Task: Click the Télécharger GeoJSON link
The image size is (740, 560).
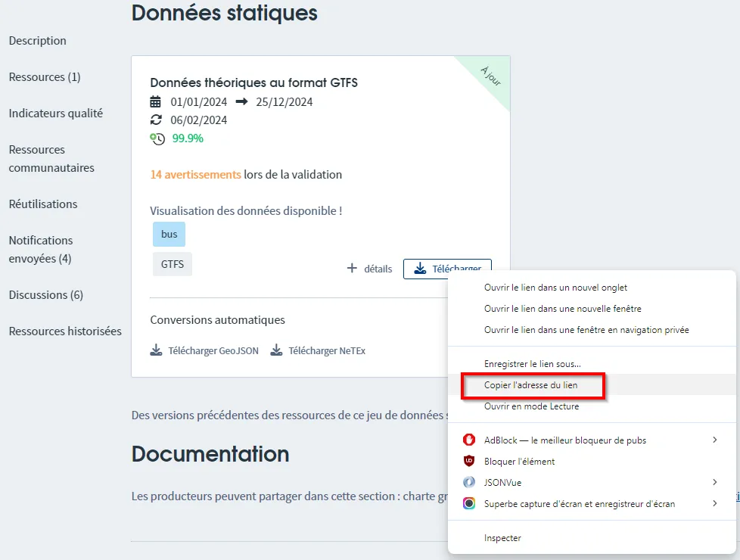Action: 204,350
